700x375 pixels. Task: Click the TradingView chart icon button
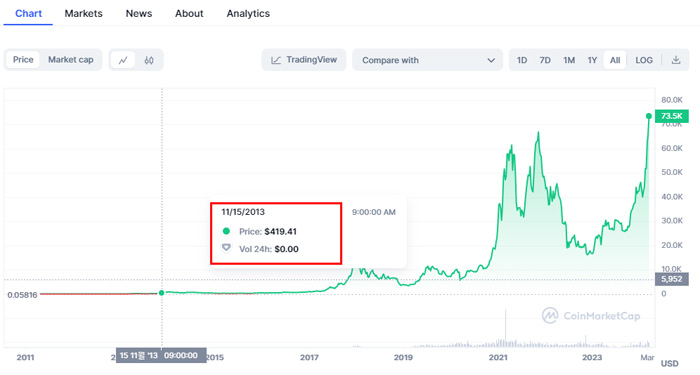coord(304,60)
